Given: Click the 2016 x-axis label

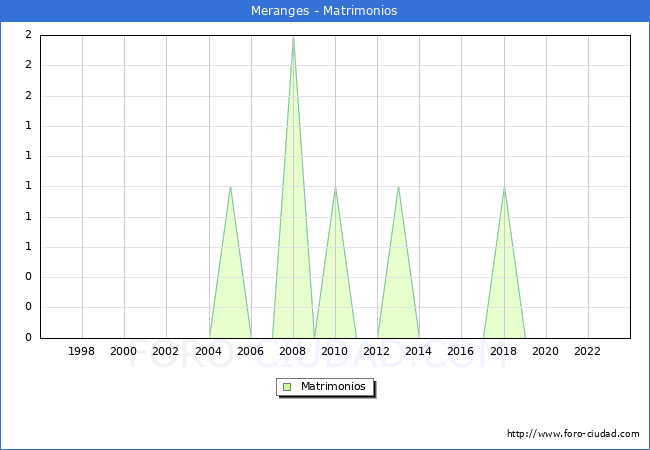Looking at the screenshot, I should point(461,351).
